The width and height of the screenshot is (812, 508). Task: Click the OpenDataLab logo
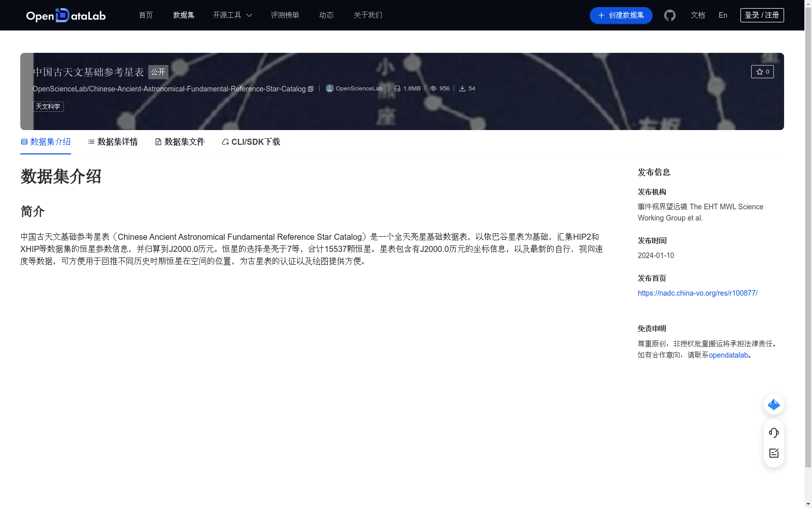pyautogui.click(x=65, y=15)
